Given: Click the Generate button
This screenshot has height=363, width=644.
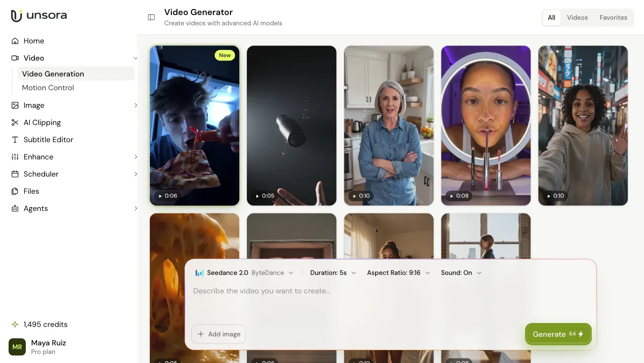Looking at the screenshot, I should 558,334.
